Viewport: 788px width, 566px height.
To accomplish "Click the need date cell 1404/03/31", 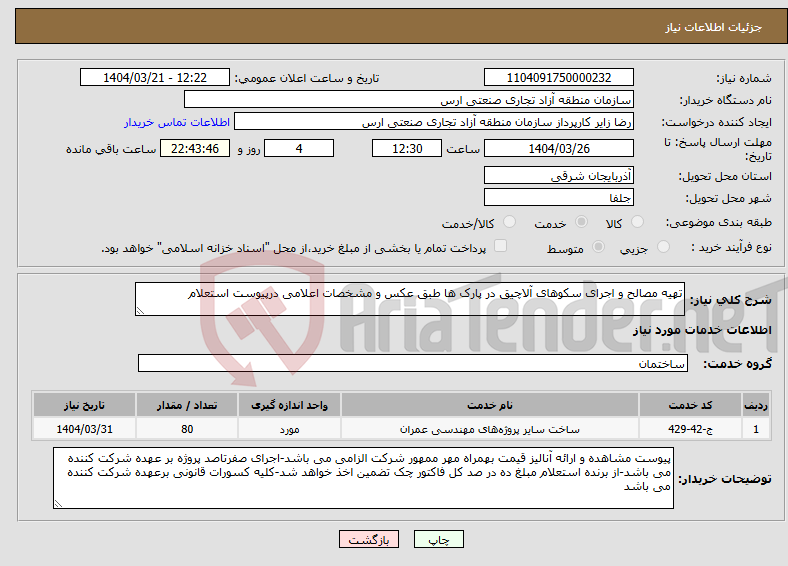I will tap(84, 429).
